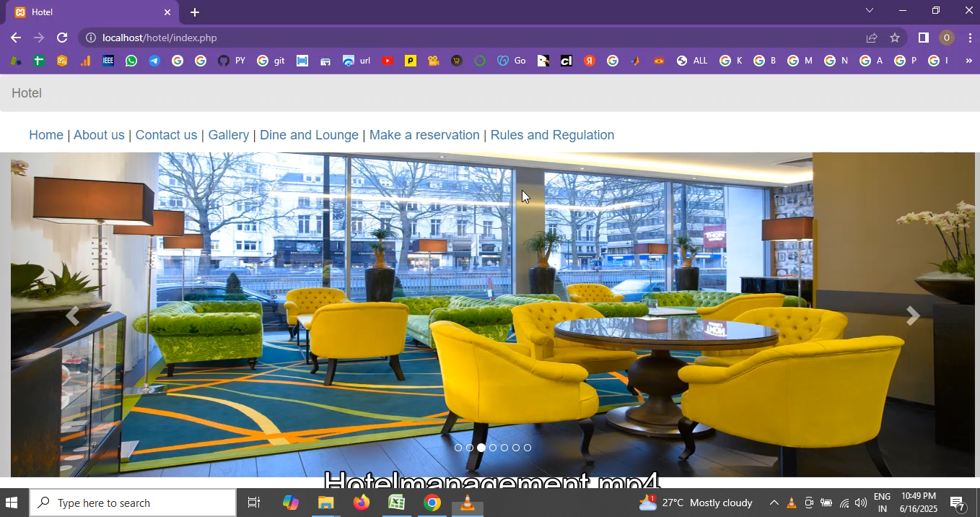
Task: Switch input language ENG IN
Action: click(882, 503)
